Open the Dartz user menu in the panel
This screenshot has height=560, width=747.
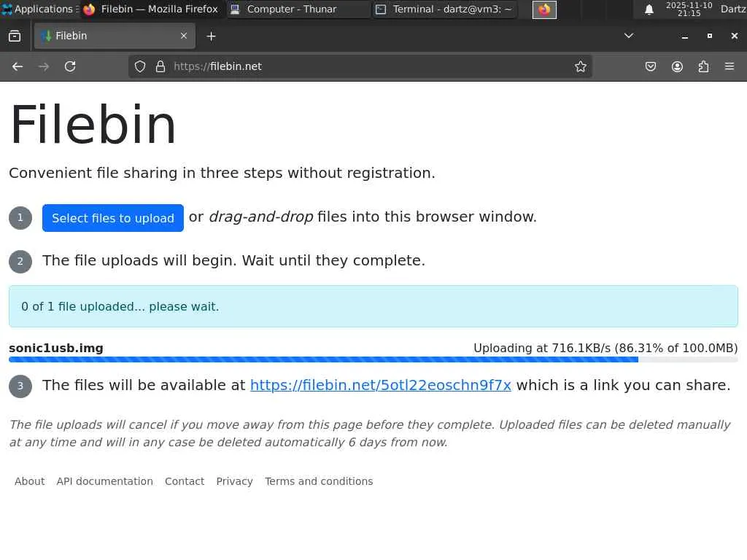coord(733,9)
